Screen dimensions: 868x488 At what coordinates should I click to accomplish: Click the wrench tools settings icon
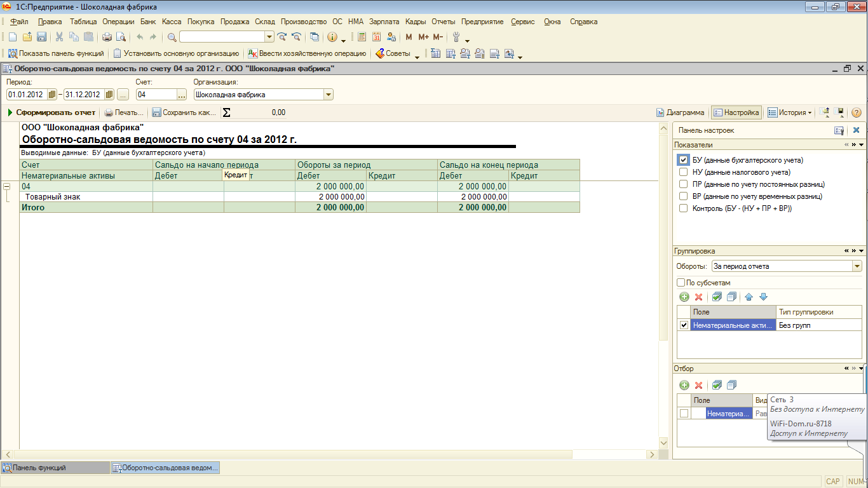(456, 37)
